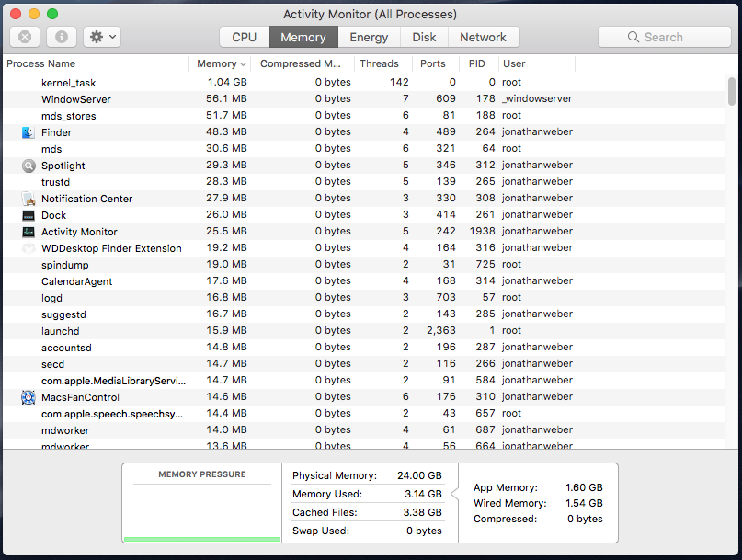Click the Dock process icon
This screenshot has height=560, width=742.
tap(29, 215)
